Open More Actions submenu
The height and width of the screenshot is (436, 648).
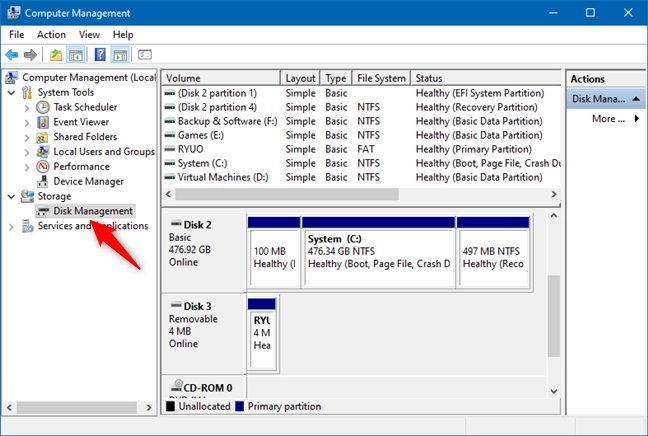[x=616, y=119]
